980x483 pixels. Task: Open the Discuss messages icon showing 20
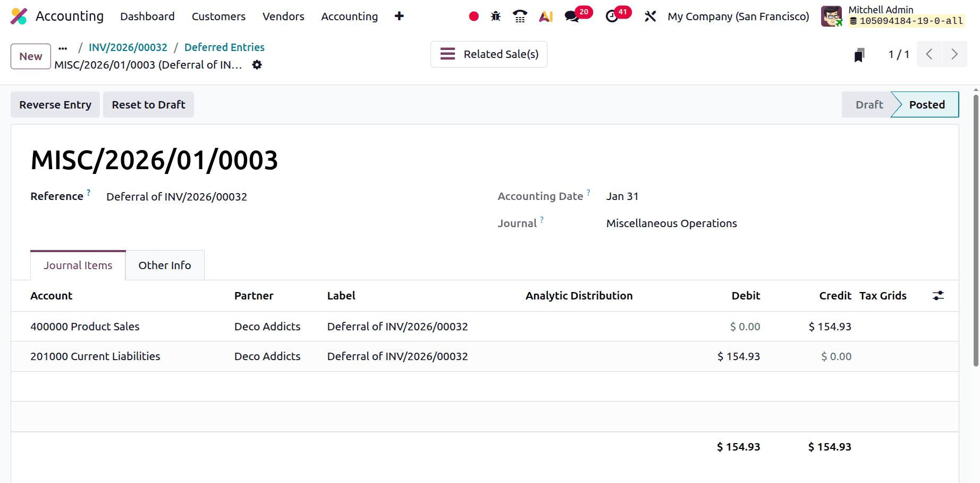click(571, 16)
